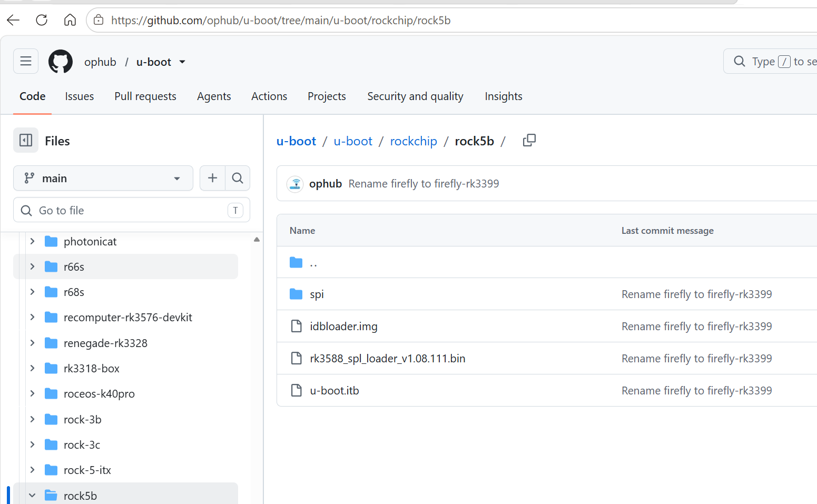Viewport: 817px width, 504px height.
Task: Open latest commit message beside ophub
Action: (424, 184)
